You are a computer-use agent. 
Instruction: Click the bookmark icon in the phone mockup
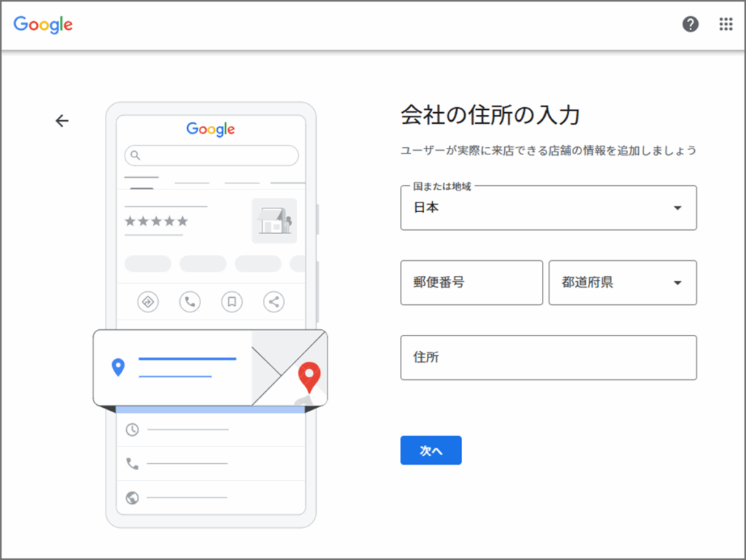coord(232,301)
